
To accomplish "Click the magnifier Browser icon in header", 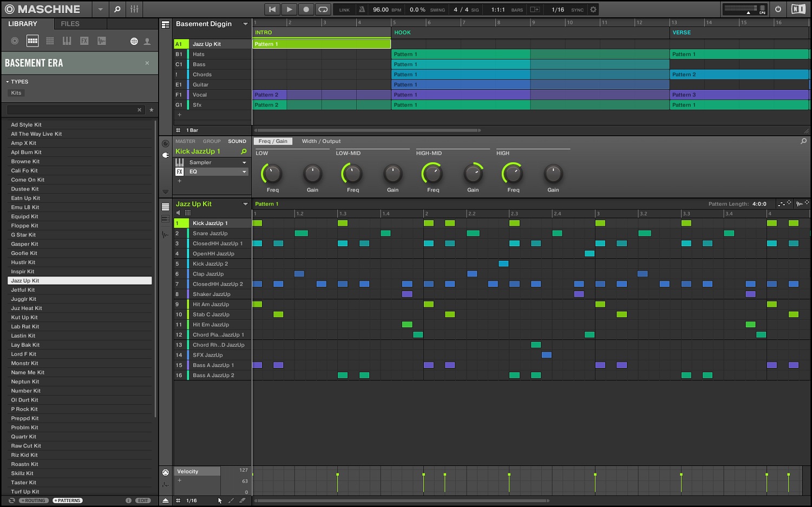I will click(x=117, y=9).
